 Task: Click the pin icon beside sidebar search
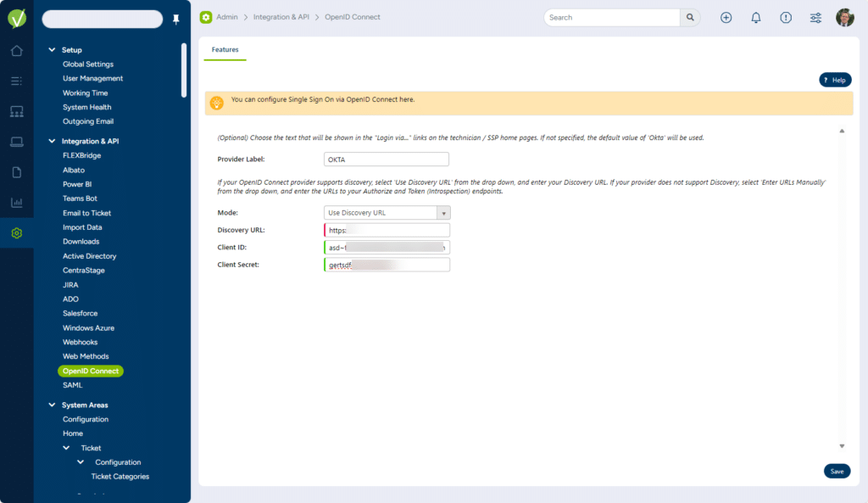(176, 20)
